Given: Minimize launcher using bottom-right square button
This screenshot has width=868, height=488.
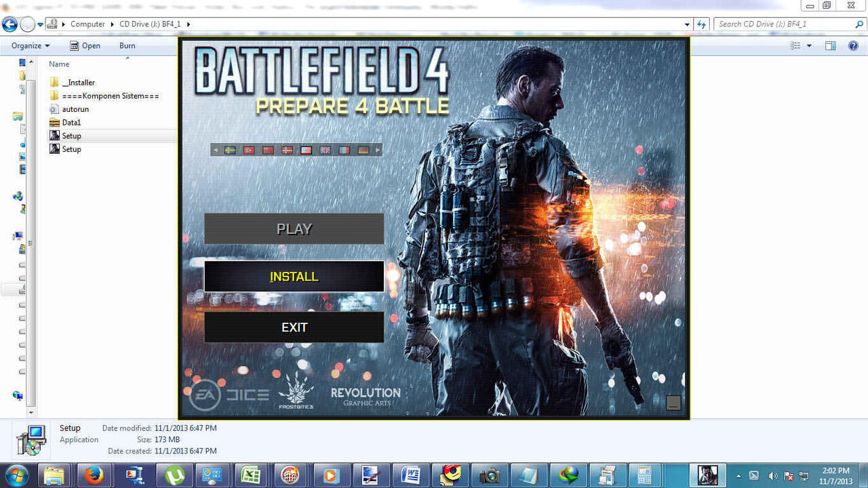Looking at the screenshot, I should (673, 403).
